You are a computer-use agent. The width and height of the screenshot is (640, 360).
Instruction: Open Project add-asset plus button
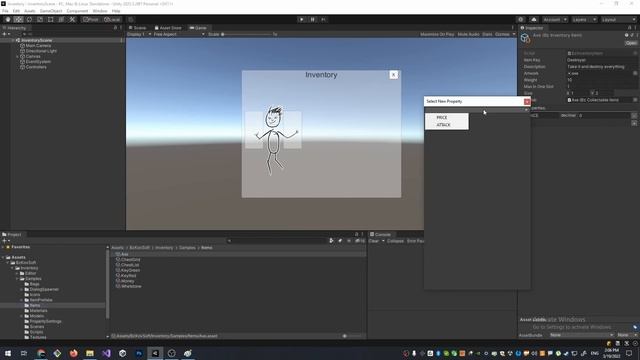[x=5, y=241]
